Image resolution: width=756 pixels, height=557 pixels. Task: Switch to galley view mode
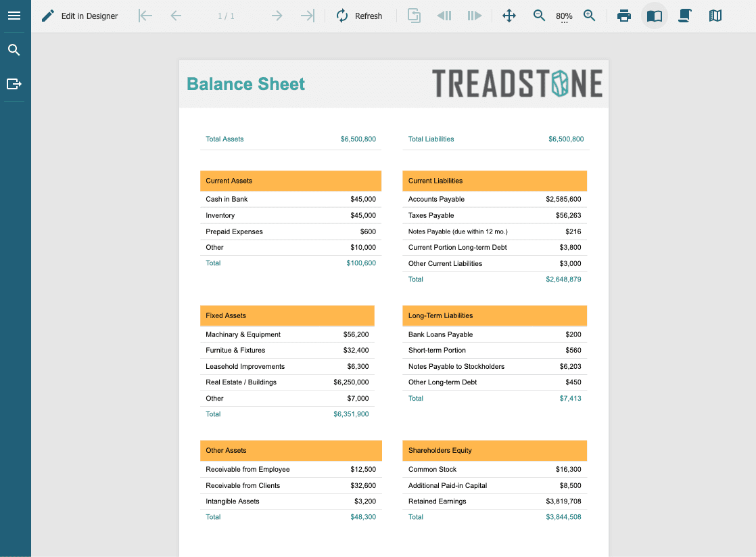click(x=715, y=16)
